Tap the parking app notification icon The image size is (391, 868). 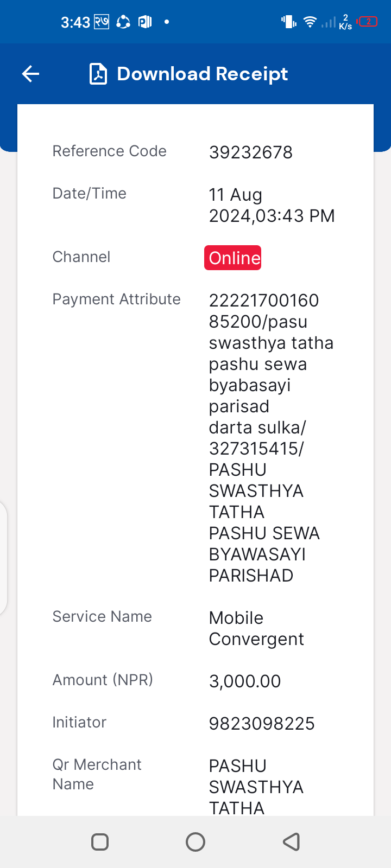click(145, 22)
